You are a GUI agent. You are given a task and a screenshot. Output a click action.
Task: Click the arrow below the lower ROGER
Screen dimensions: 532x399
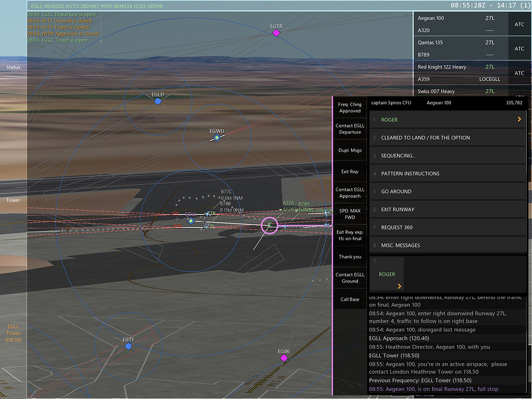tap(400, 287)
